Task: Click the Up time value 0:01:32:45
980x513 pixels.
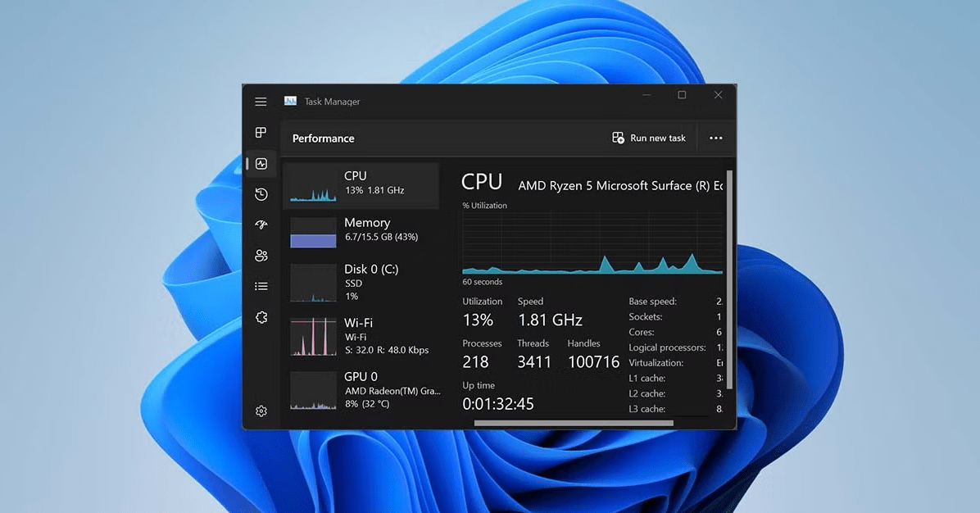Action: tap(498, 404)
